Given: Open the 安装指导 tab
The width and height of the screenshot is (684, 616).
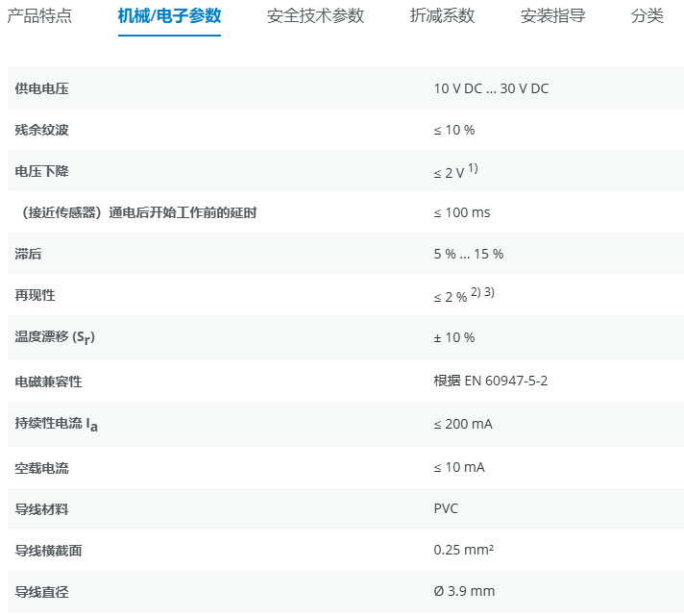Looking at the screenshot, I should (x=552, y=16).
